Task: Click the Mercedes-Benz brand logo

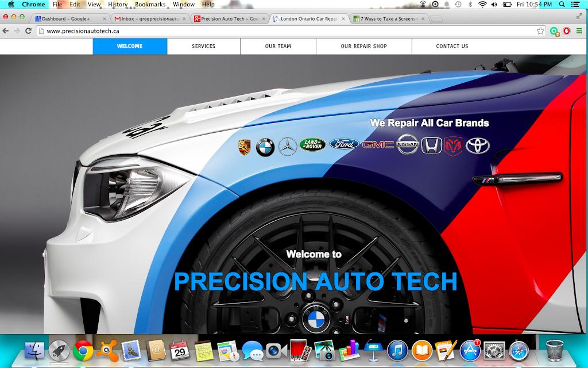Action: click(288, 147)
